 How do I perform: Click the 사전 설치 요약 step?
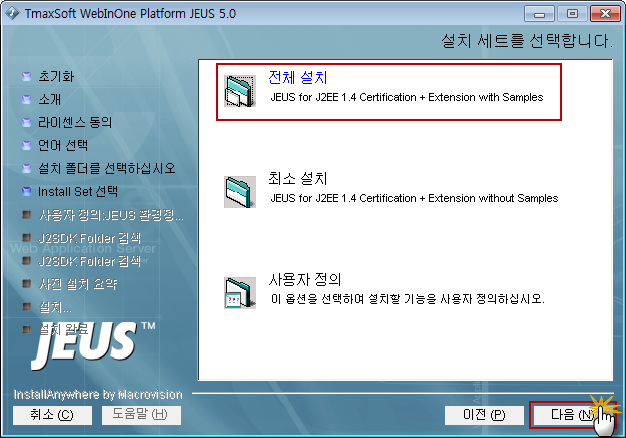pos(78,284)
